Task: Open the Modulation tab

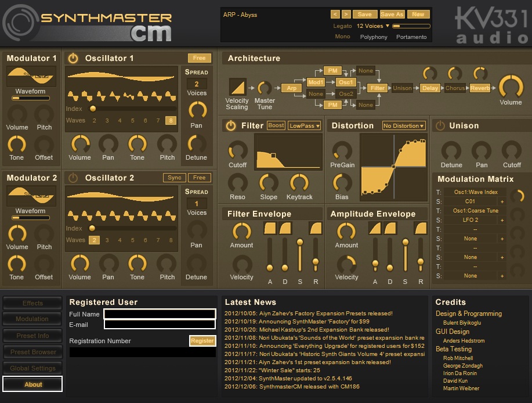Action: (32, 319)
